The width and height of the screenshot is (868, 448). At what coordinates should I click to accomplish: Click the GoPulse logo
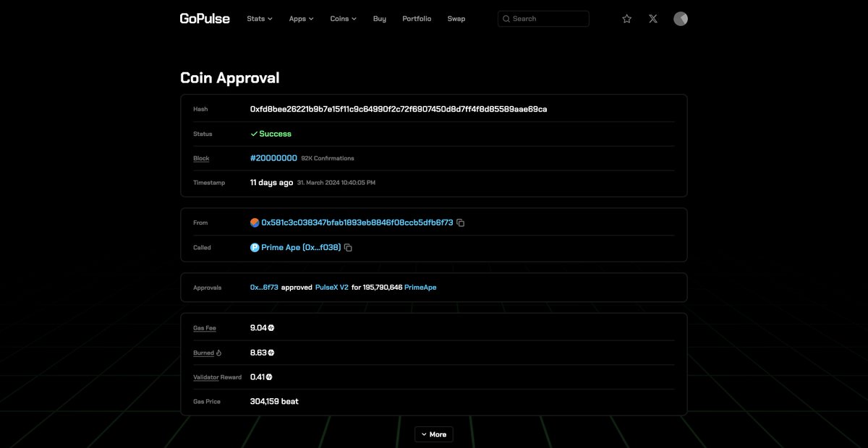(x=205, y=18)
